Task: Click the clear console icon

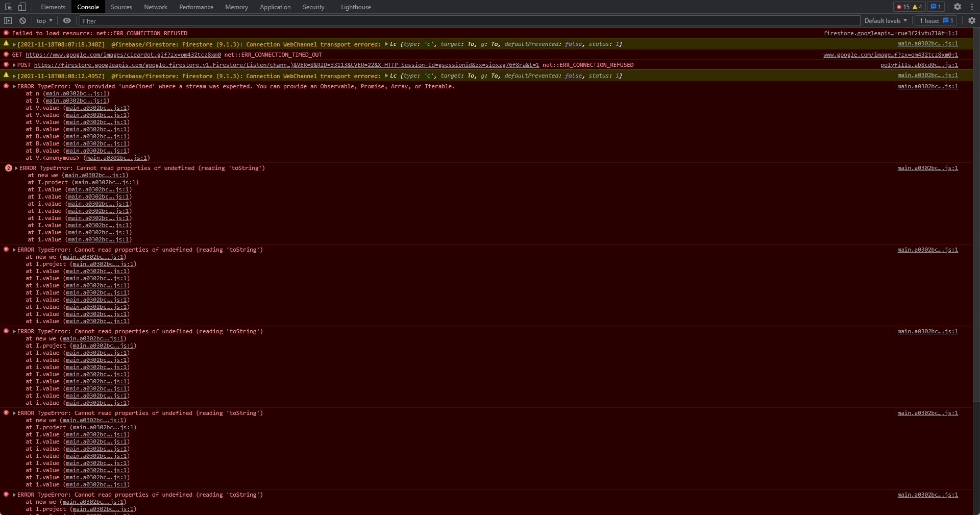Action: click(22, 20)
